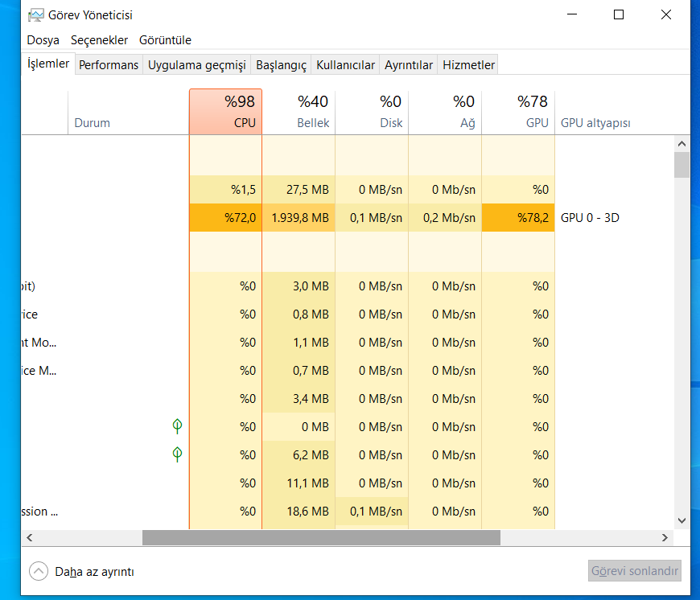
Task: Select the 18,6 MB memory cell
Action: coord(299,512)
